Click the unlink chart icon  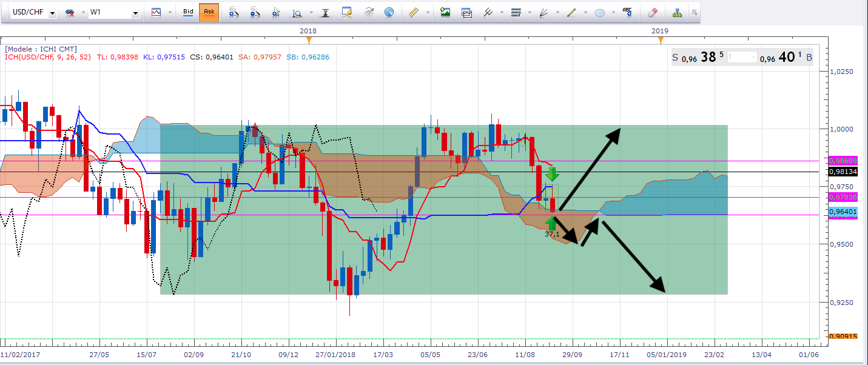[69, 12]
